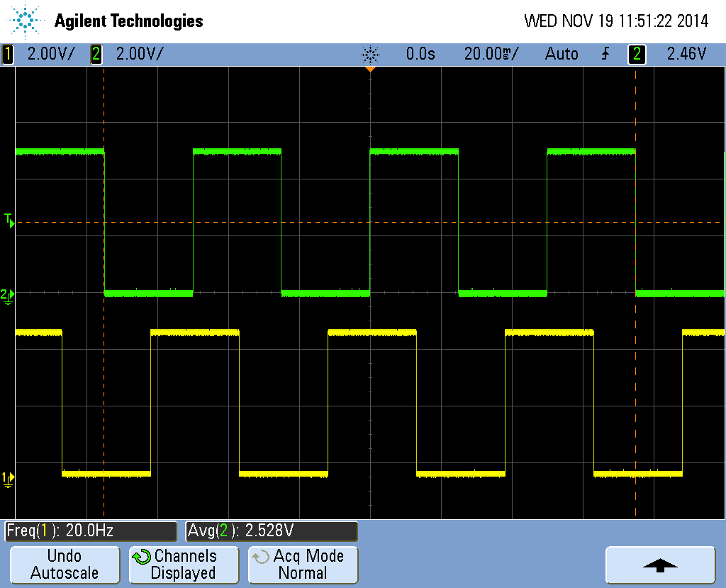Screen dimensions: 726x588
Task: Select the Avg(2): 2.528V measurement
Action: click(271, 531)
